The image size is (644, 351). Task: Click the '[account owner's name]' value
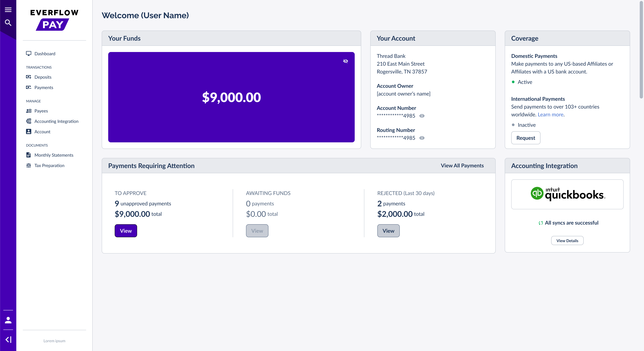pos(404,94)
